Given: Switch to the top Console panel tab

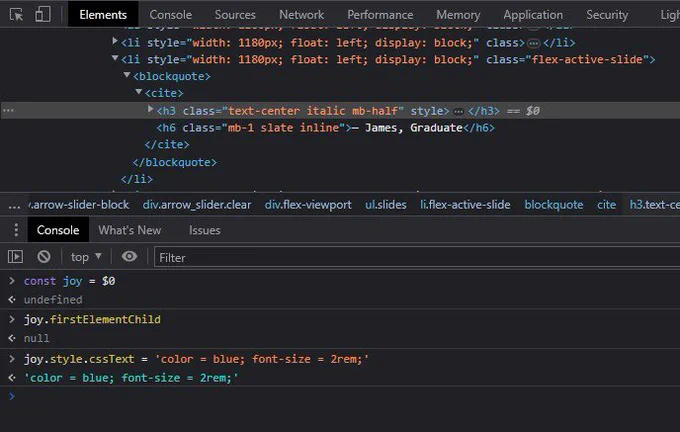Looking at the screenshot, I should click(x=170, y=15).
